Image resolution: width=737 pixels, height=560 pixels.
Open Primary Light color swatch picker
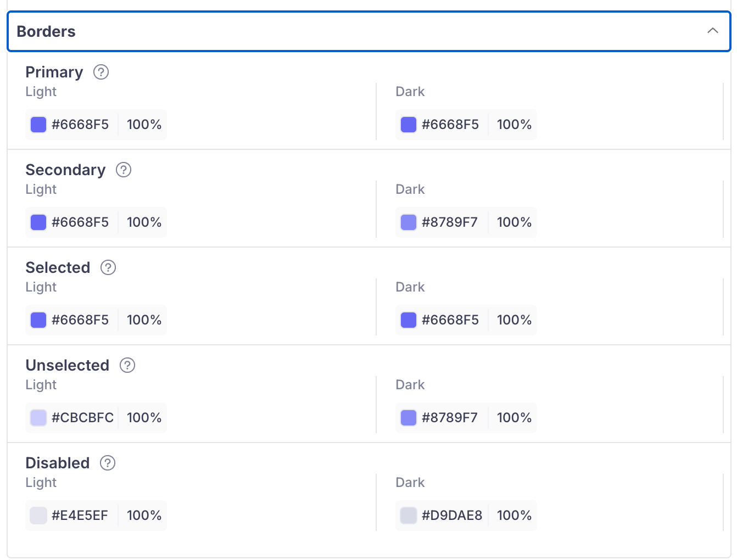click(x=38, y=125)
